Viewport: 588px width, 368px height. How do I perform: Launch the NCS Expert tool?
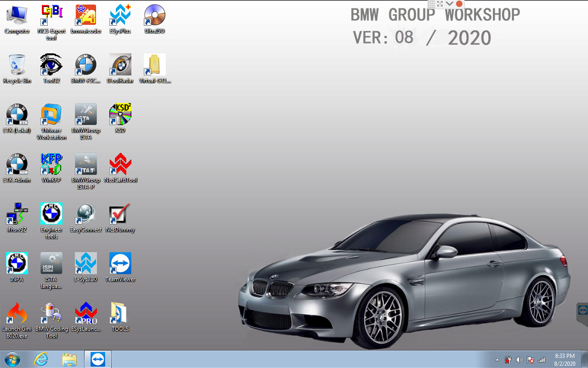51,15
